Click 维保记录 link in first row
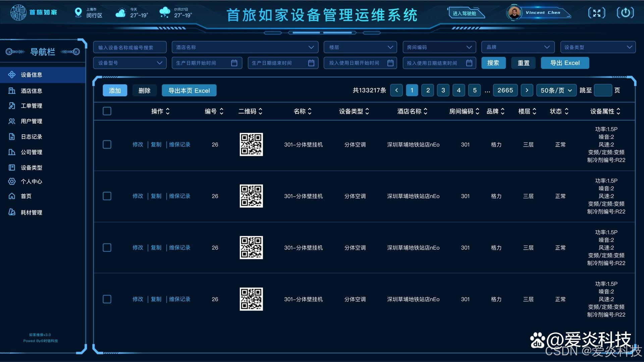This screenshot has width=644, height=362. [x=180, y=144]
